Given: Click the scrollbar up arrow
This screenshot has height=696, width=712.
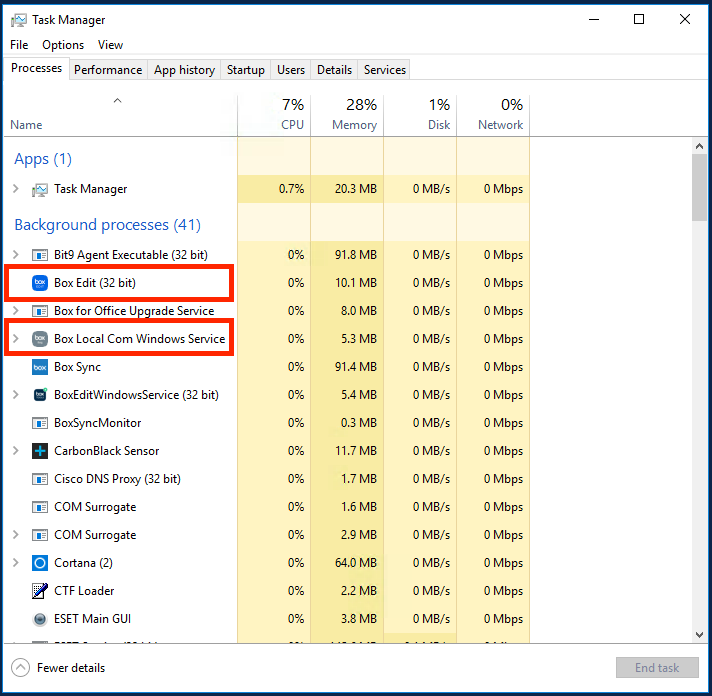Looking at the screenshot, I should pos(699,146).
